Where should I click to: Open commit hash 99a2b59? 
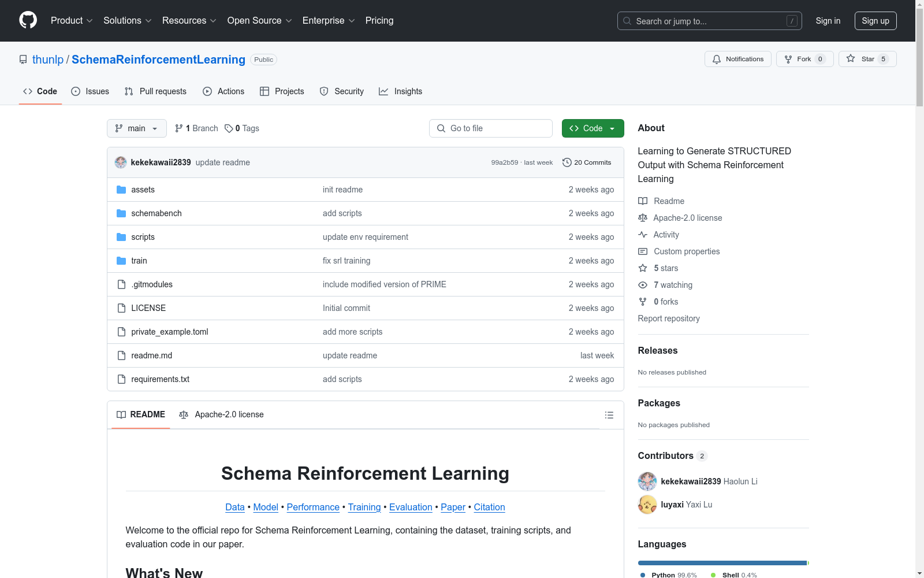pyautogui.click(x=505, y=162)
